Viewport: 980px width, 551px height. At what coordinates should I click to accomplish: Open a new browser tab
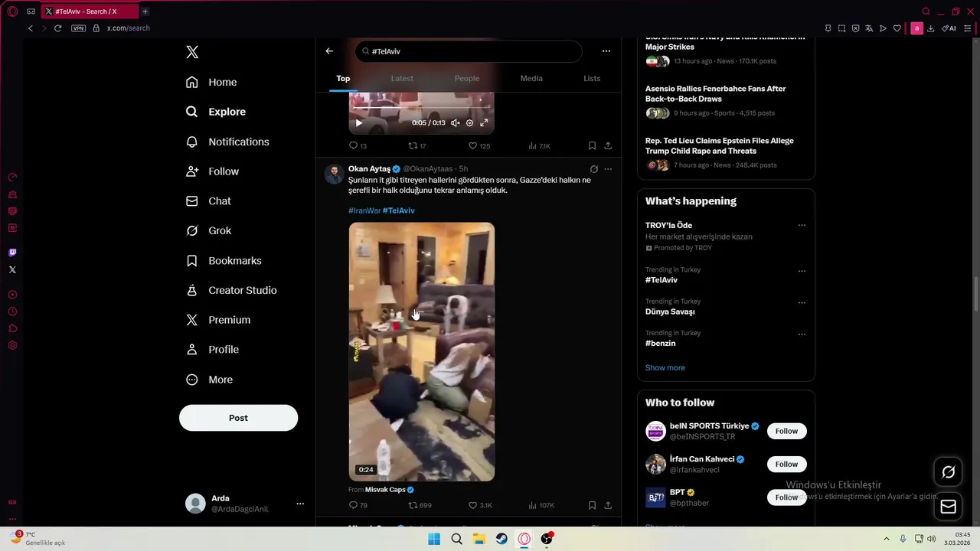pos(145,11)
